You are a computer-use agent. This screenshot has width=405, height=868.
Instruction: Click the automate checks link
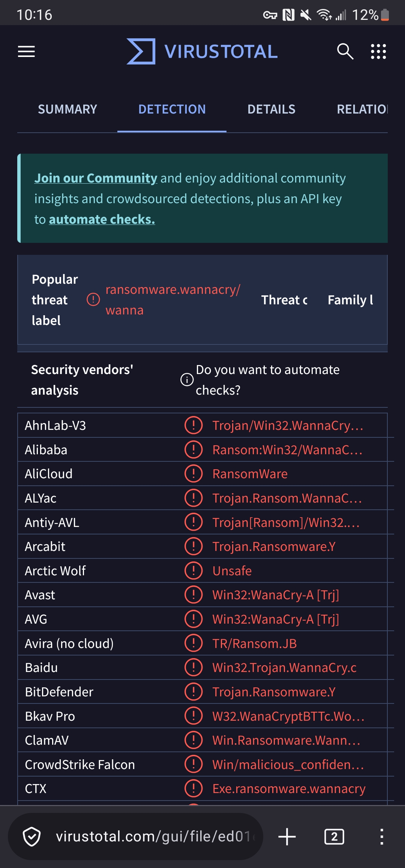coord(102,219)
